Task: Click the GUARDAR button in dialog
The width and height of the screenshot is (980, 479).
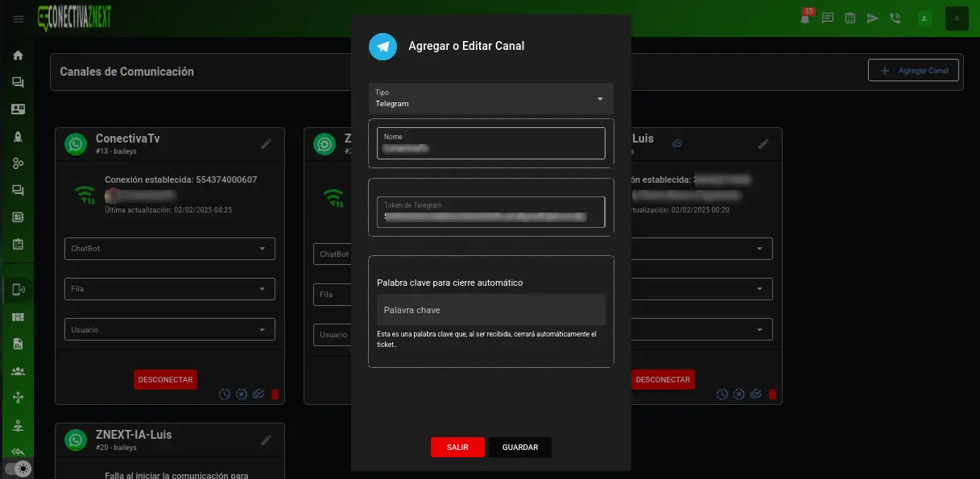Action: coord(520,448)
